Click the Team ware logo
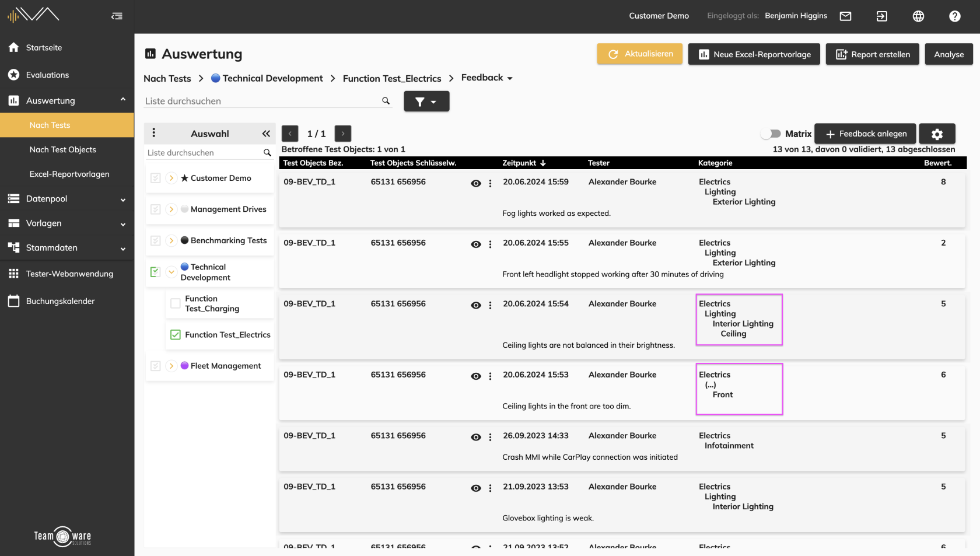The width and height of the screenshot is (980, 556). click(62, 536)
